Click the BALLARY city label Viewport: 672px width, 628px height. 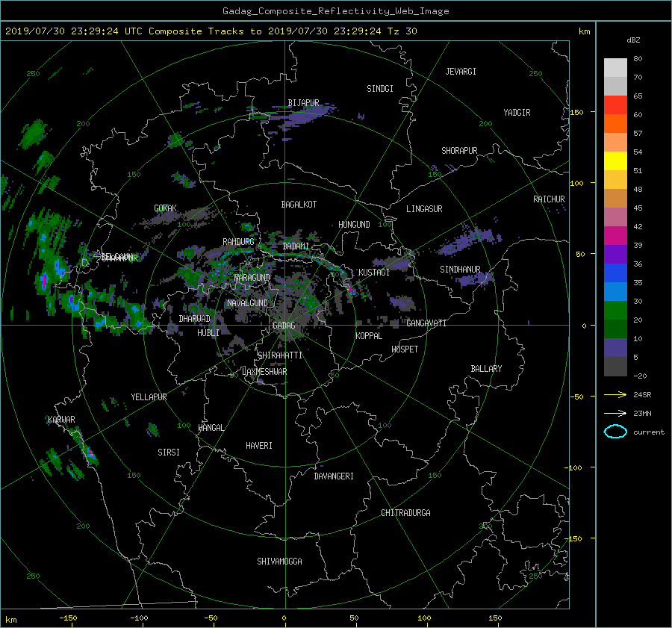(486, 369)
